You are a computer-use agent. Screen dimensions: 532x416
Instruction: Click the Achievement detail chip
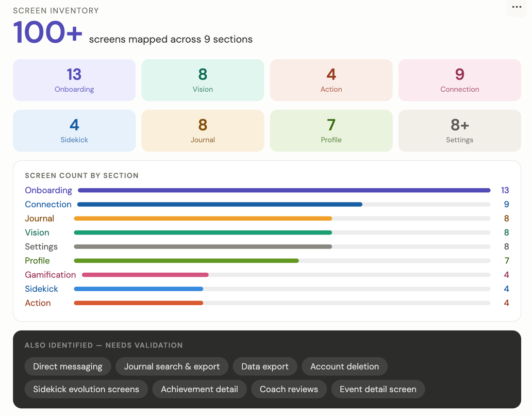(x=199, y=389)
